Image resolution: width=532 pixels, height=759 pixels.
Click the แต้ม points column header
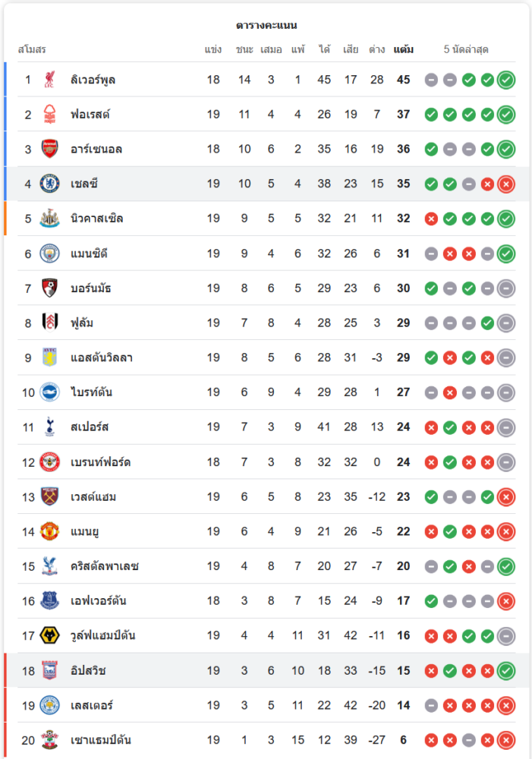point(403,49)
